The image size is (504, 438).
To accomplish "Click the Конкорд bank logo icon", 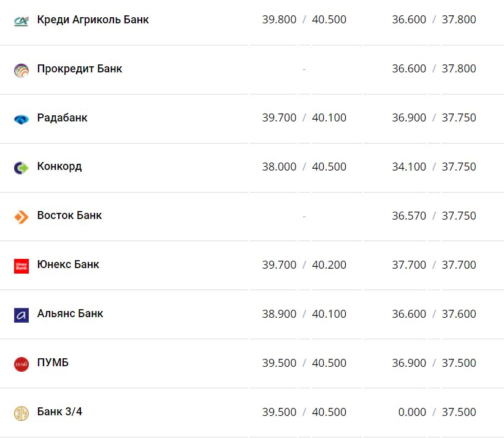I will point(21,167).
